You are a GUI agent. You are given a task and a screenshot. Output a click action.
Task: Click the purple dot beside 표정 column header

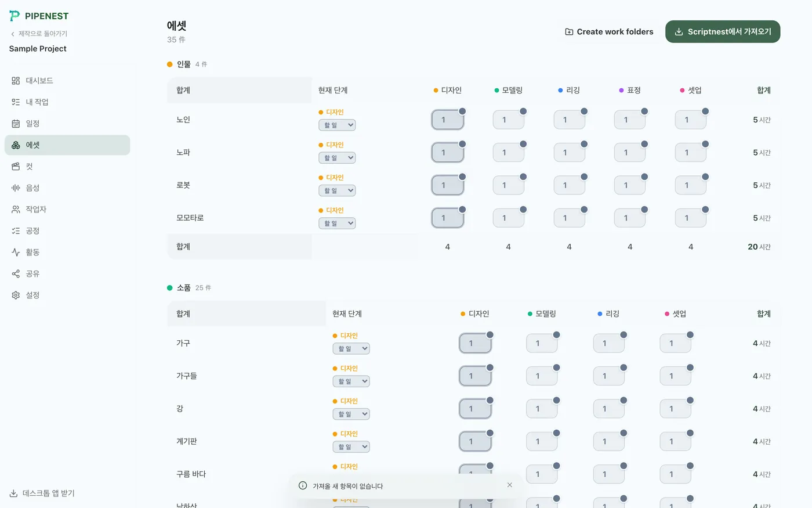(x=621, y=91)
